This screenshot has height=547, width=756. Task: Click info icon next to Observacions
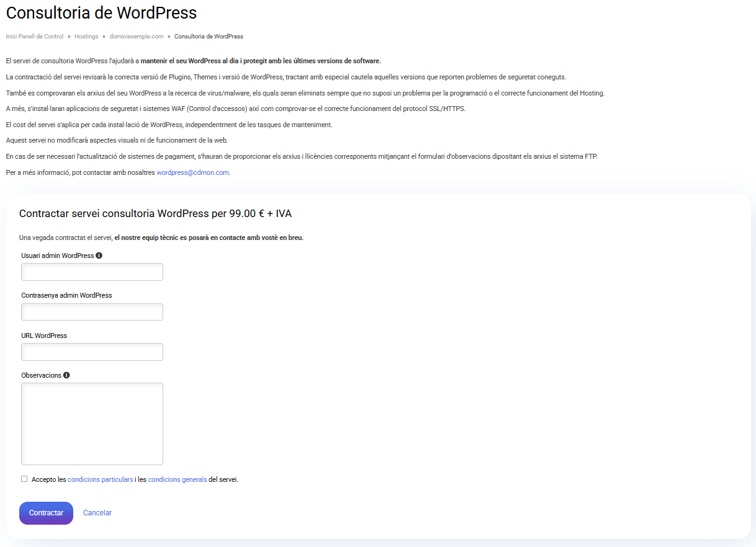coord(66,375)
